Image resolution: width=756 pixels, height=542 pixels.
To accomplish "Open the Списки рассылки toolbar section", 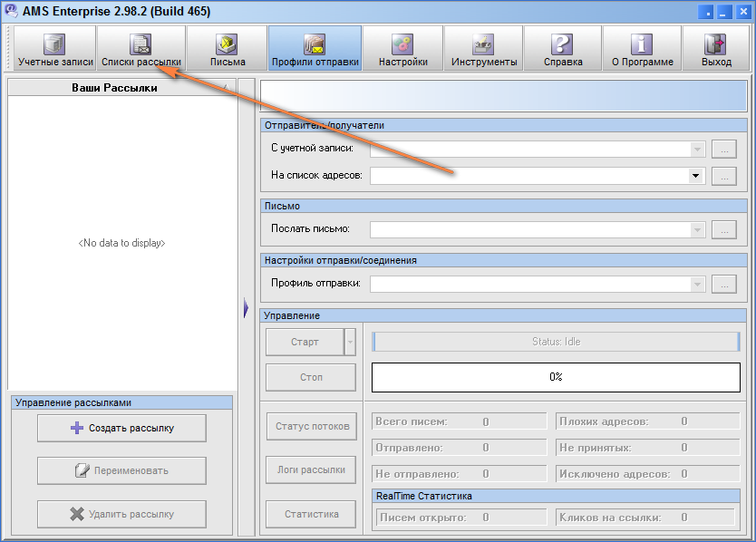I will click(141, 49).
